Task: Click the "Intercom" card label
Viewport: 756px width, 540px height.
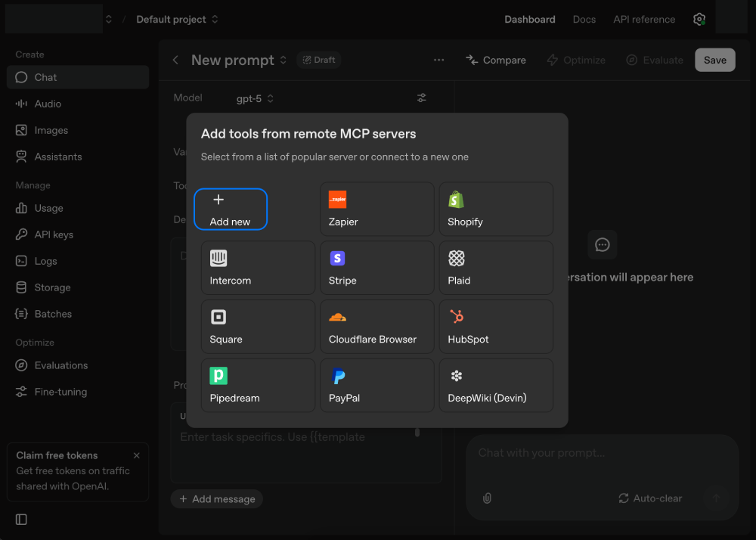Action: point(231,281)
